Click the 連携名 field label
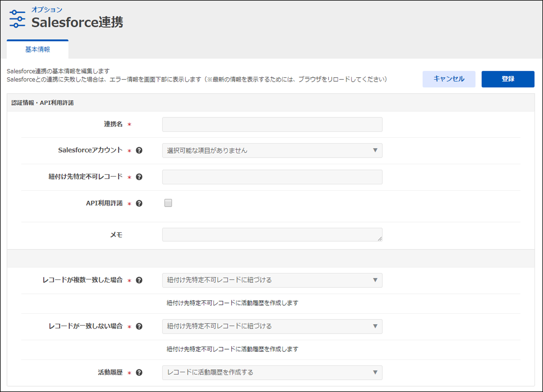 pyautogui.click(x=113, y=124)
